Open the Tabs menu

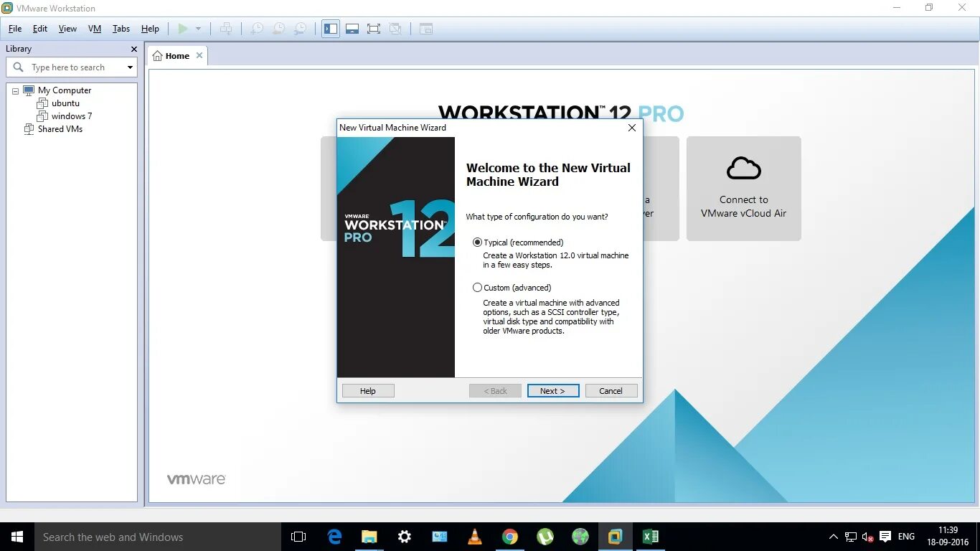pos(121,29)
